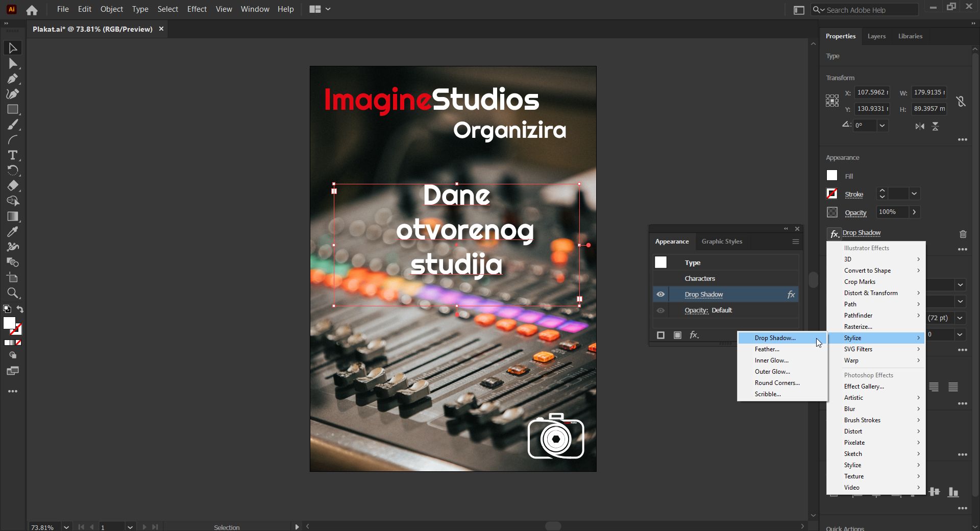Image resolution: width=980 pixels, height=531 pixels.
Task: Click the Opacity 100% value field
Action: (893, 212)
